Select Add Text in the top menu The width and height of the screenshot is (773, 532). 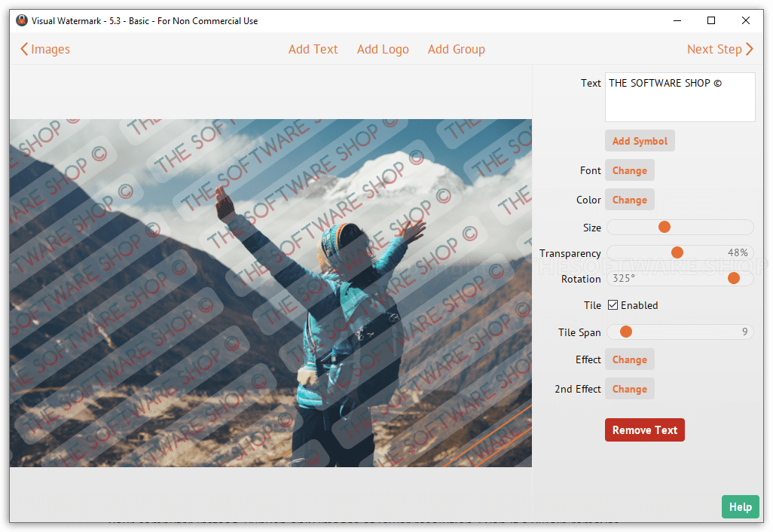point(313,50)
